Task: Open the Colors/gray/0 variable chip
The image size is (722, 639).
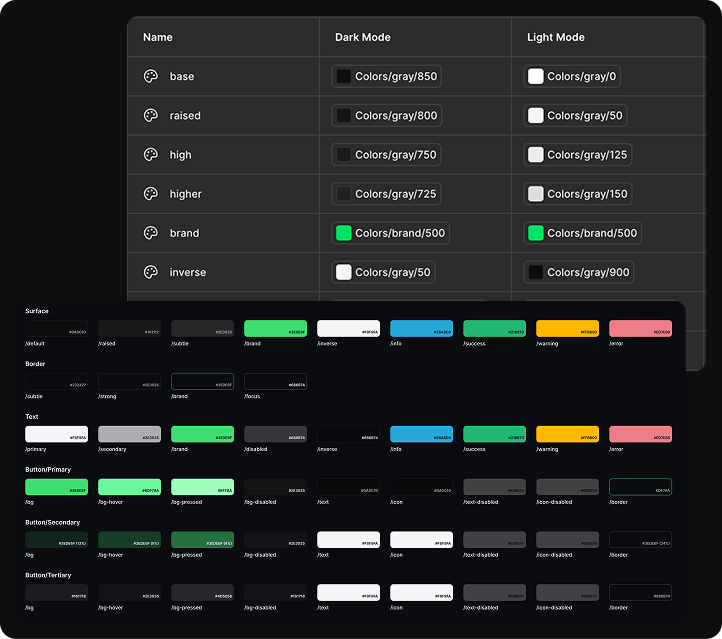Action: point(572,76)
